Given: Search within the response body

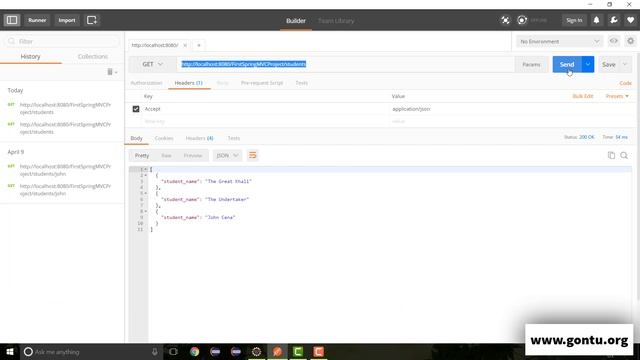Looking at the screenshot, I should pyautogui.click(x=624, y=155).
